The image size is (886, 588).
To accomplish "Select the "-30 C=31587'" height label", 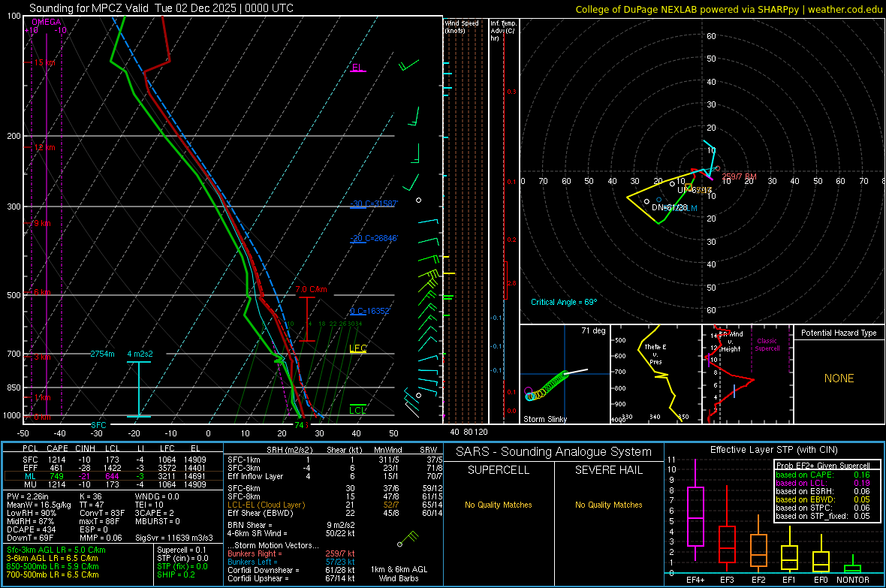I will [374, 204].
